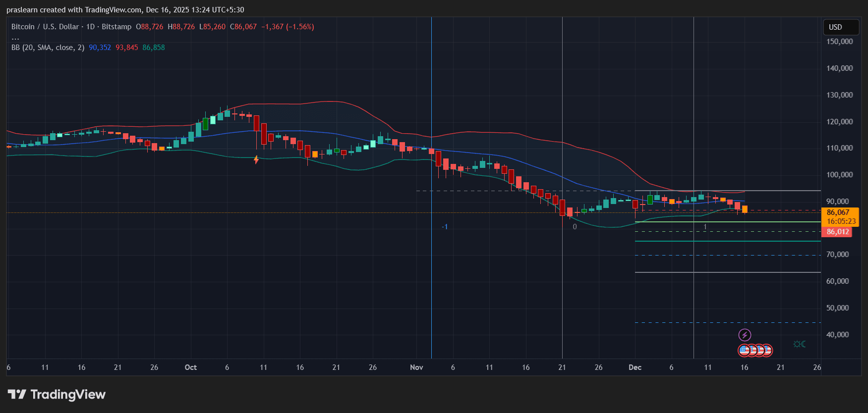Click the TradingView logo
This screenshot has width=868, height=413.
[x=57, y=395]
